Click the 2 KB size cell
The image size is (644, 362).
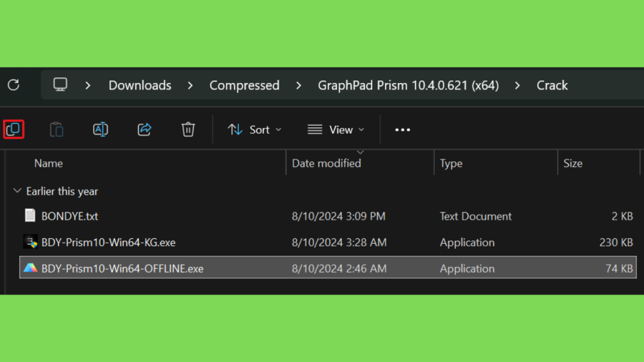pos(622,216)
